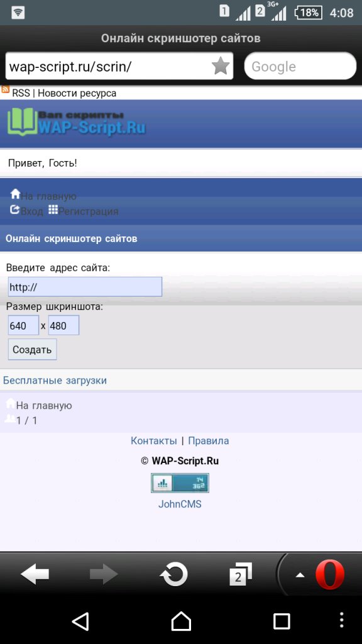Tap the Android home button
This screenshot has height=644, width=362.
181,621
